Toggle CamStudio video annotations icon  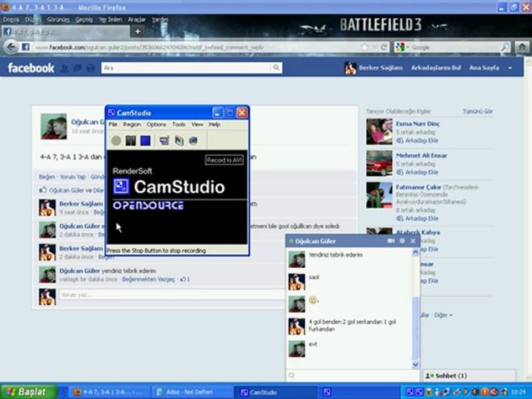click(179, 140)
